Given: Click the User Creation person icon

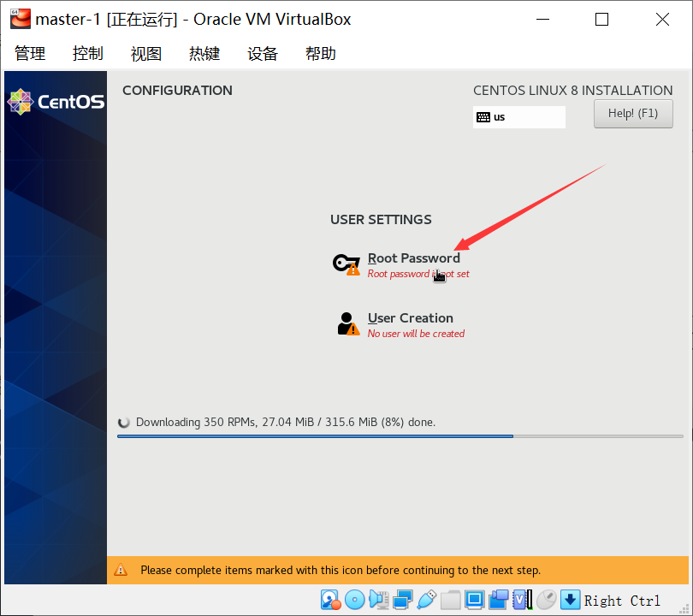Looking at the screenshot, I should [348, 324].
